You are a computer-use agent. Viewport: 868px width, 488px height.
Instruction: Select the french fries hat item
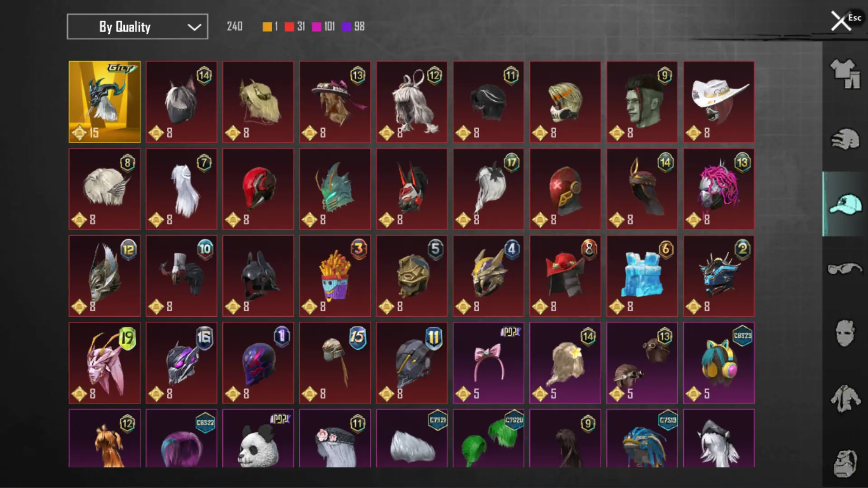(335, 276)
